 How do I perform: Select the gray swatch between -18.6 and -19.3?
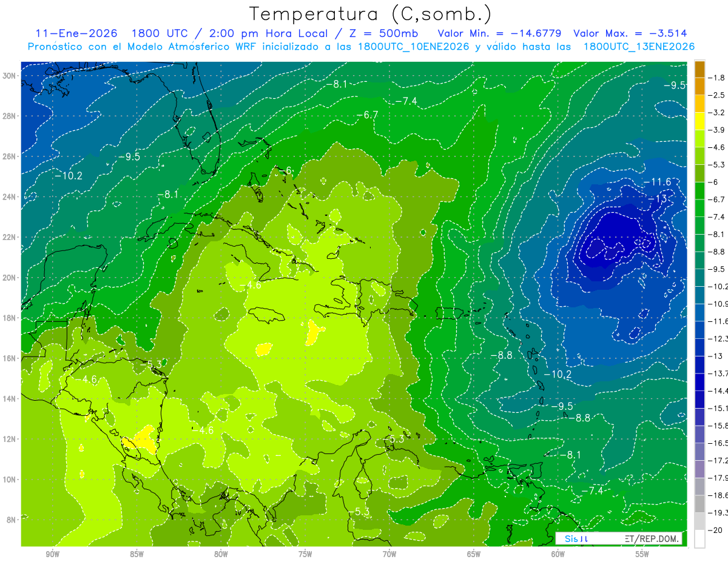(x=699, y=504)
